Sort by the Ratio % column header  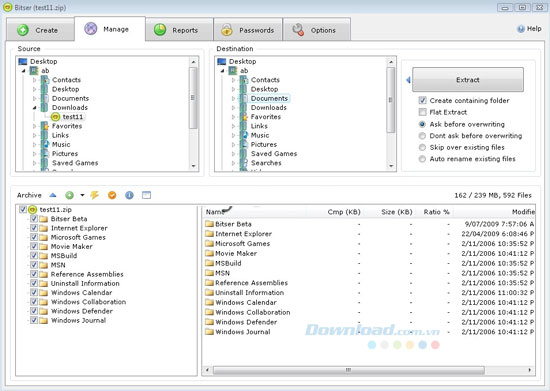coord(435,212)
